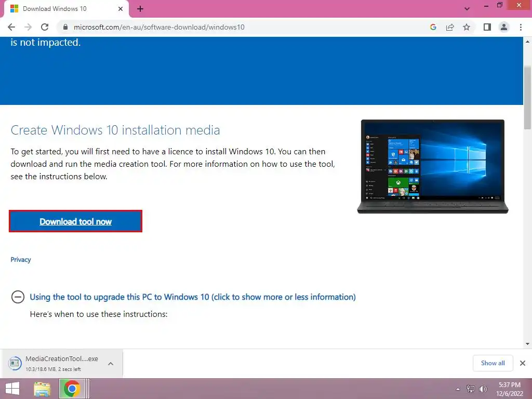Click the scrollbar down arrow
The width and height of the screenshot is (532, 399).
527,344
